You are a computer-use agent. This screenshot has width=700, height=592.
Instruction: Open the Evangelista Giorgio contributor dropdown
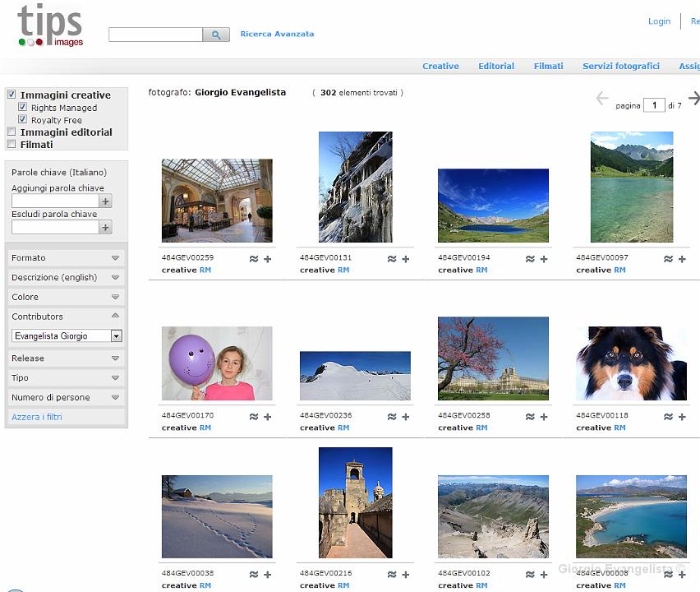pyautogui.click(x=117, y=336)
